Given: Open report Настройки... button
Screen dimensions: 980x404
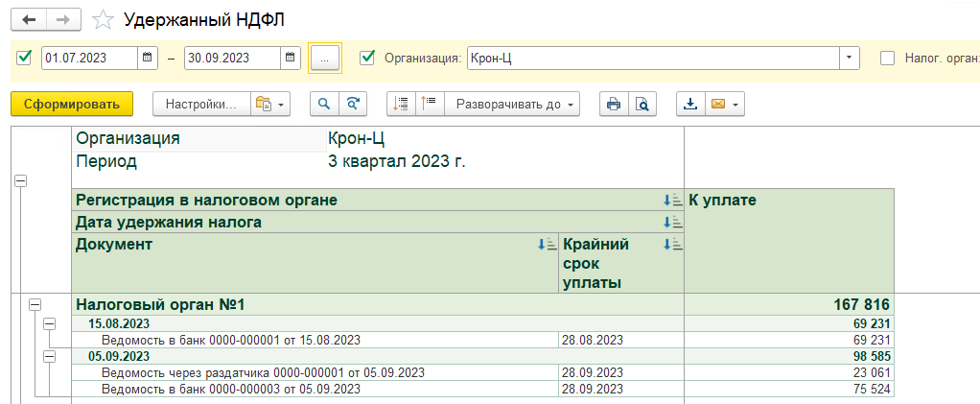Looking at the screenshot, I should click(201, 105).
